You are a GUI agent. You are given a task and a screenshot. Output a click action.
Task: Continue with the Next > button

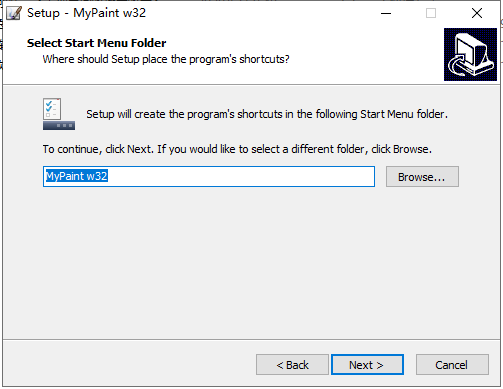pos(367,365)
